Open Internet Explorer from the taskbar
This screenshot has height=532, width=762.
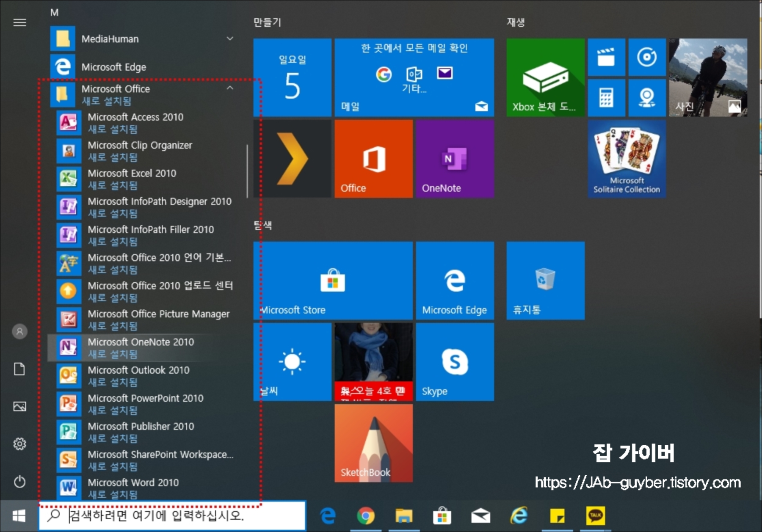point(519,516)
